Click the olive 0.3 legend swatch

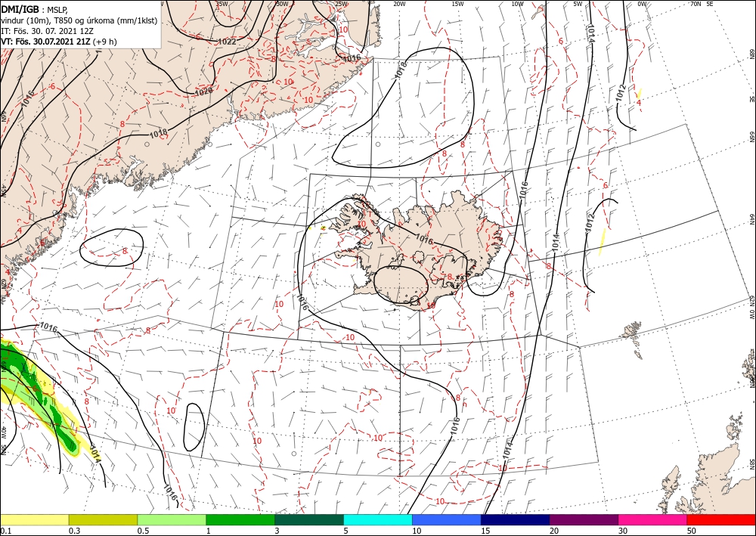[x=103, y=519]
